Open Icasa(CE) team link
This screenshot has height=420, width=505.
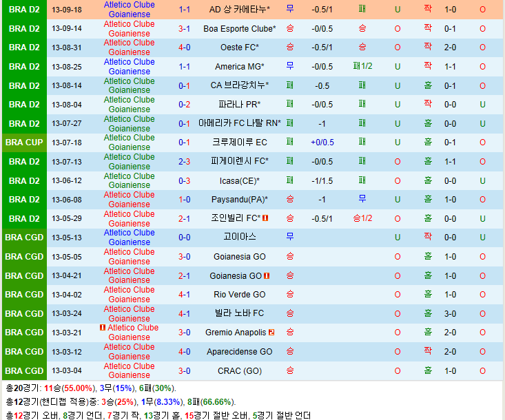pos(239,180)
